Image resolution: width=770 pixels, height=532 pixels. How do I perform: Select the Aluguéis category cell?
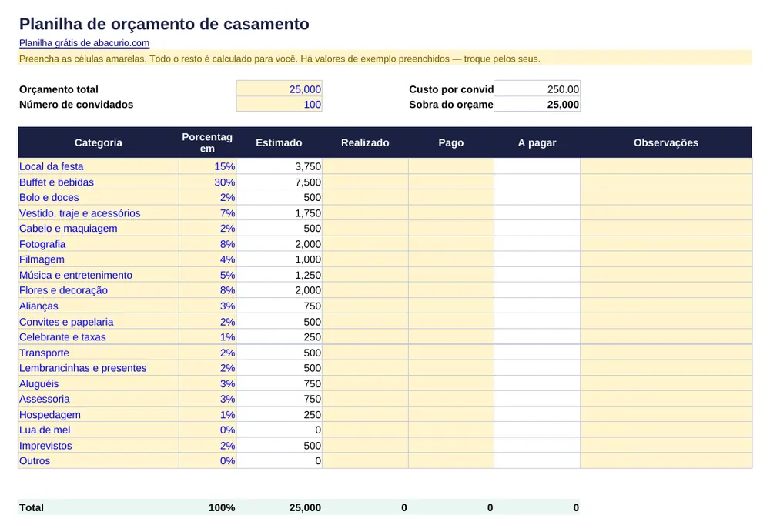tap(99, 383)
